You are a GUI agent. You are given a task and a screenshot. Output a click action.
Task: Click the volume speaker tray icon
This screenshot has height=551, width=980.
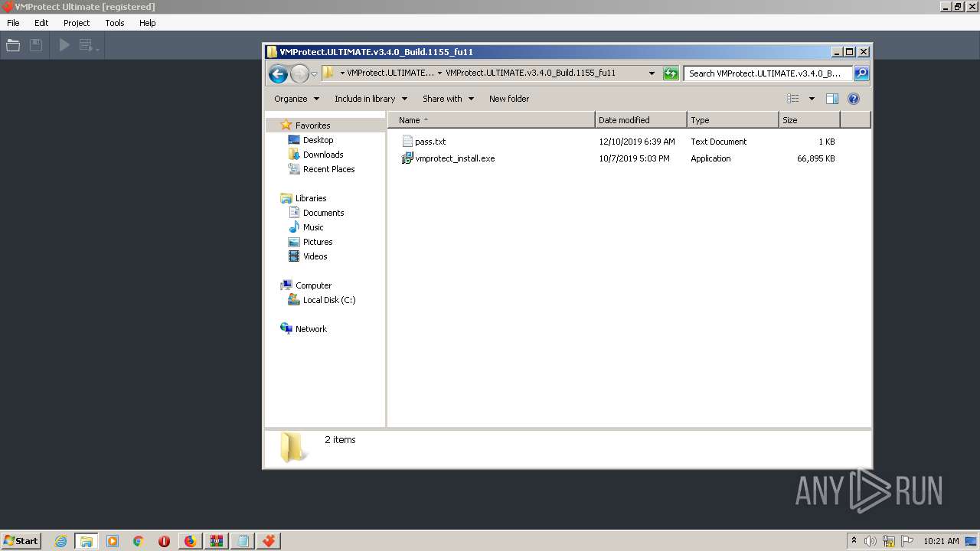[x=871, y=541]
